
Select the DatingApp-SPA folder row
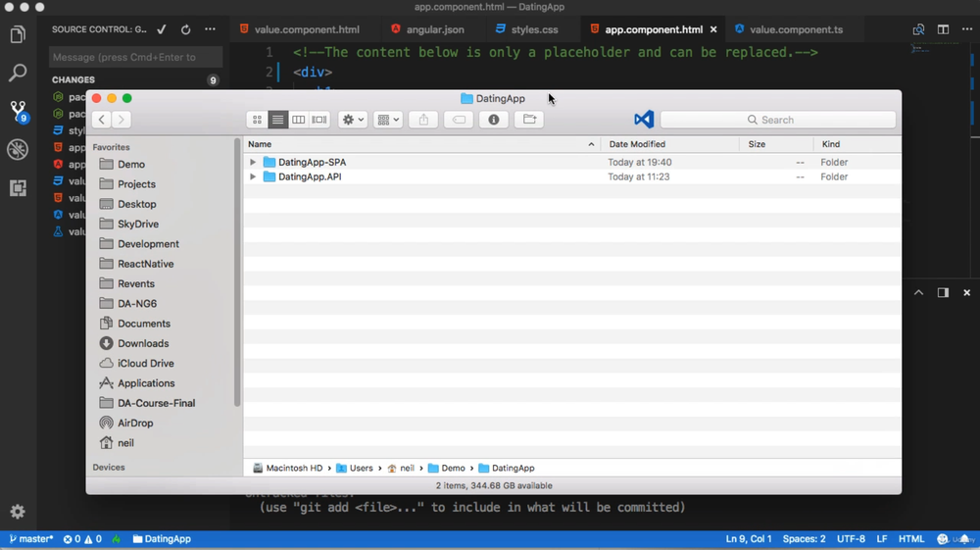(572, 162)
